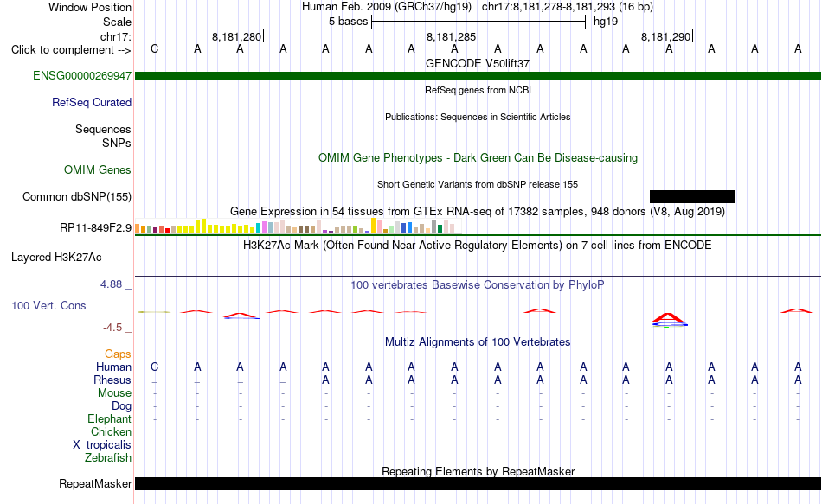Image resolution: width=822 pixels, height=504 pixels.
Task: Click the Mouse species label
Action: [114, 393]
